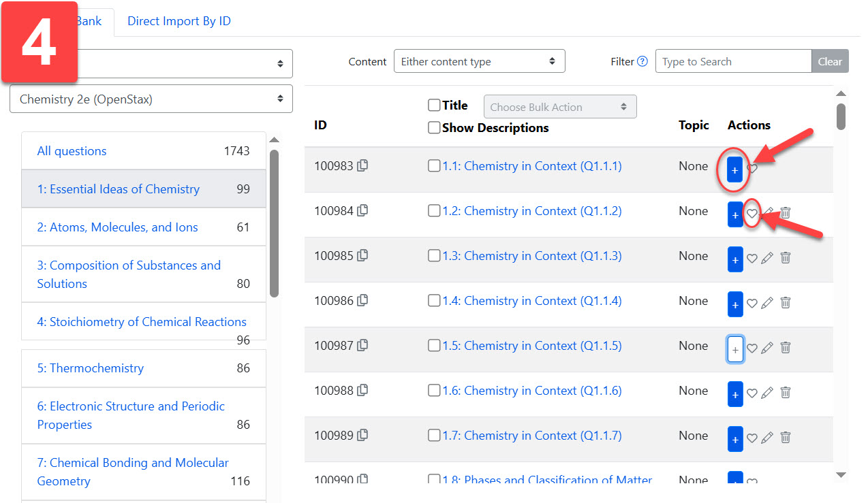
Task: Add question 100985 with the plus button
Action: click(x=735, y=259)
